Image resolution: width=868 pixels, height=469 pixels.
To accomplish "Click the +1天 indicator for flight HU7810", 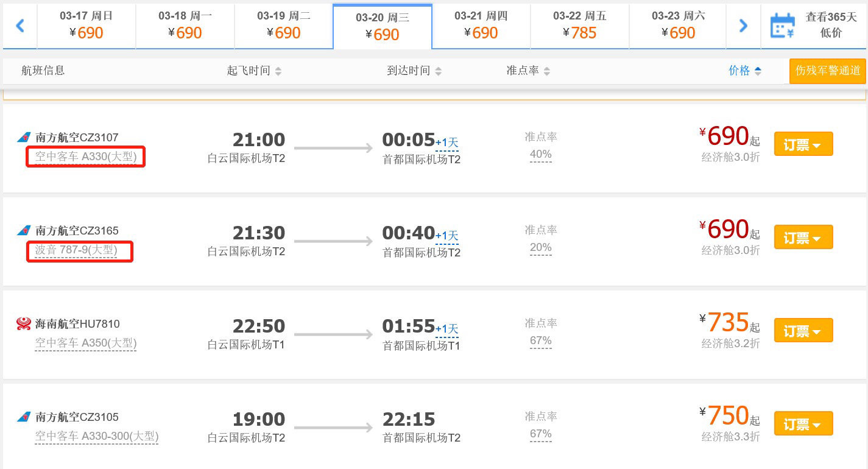I will pyautogui.click(x=447, y=329).
